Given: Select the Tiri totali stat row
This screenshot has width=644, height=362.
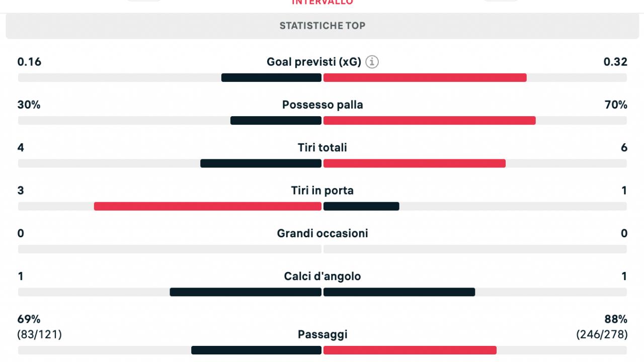Looking at the screenshot, I should [x=323, y=155].
